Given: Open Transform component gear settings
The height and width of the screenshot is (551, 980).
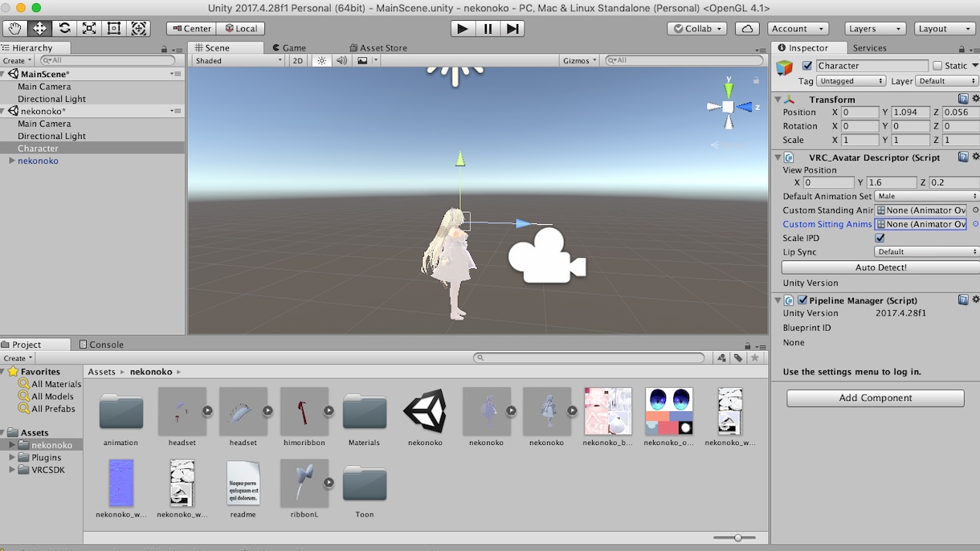Looking at the screenshot, I should point(975,99).
